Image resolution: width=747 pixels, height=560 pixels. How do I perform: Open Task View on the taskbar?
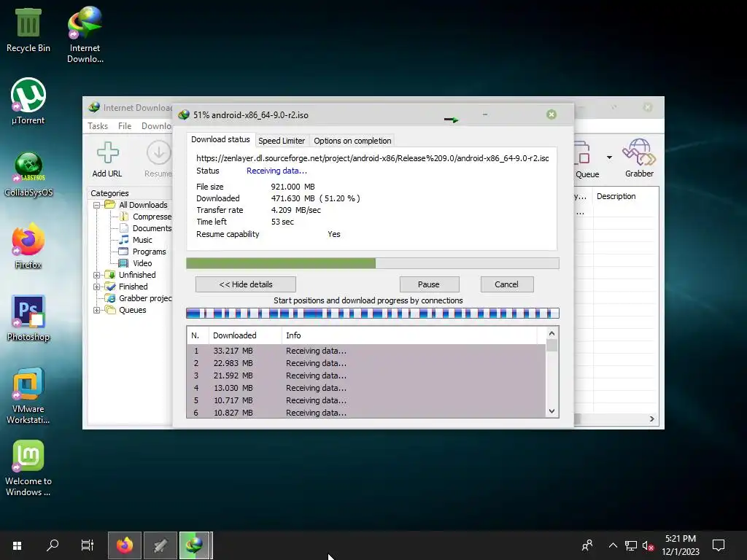tap(88, 545)
